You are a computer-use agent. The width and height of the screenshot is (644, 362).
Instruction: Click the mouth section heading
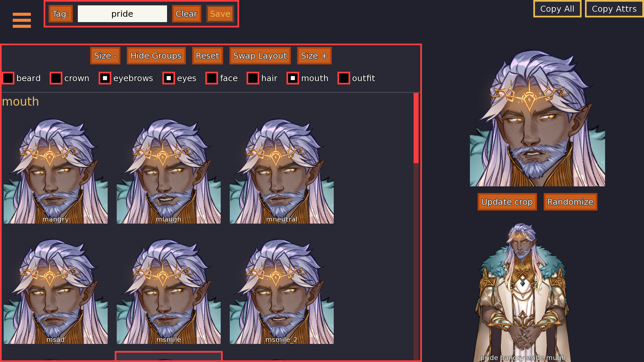20,102
